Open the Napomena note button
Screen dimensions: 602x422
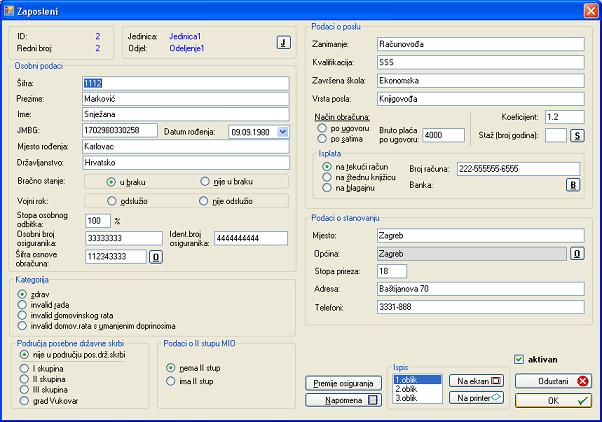click(344, 400)
